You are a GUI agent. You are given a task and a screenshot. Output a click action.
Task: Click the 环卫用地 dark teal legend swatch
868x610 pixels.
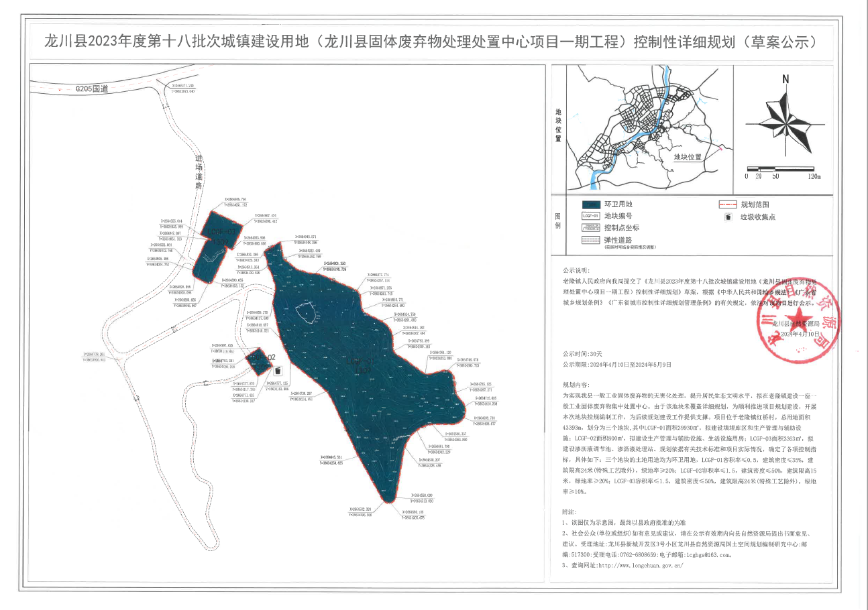pyautogui.click(x=591, y=204)
